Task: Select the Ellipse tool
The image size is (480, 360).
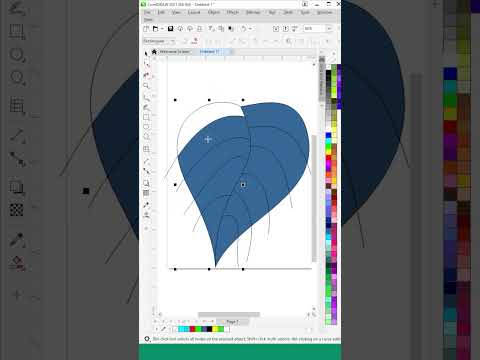Action: click(146, 127)
